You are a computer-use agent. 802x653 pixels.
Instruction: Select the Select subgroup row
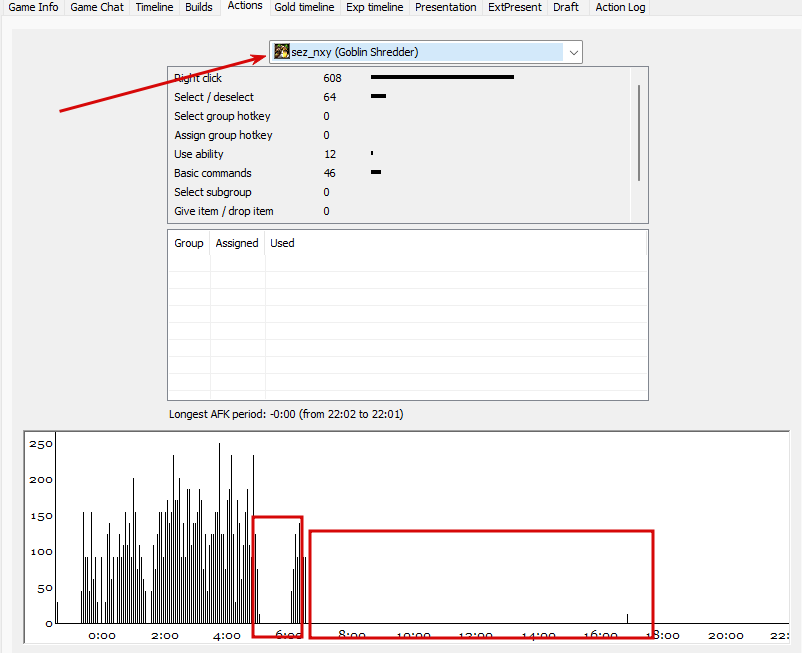tap(399, 192)
